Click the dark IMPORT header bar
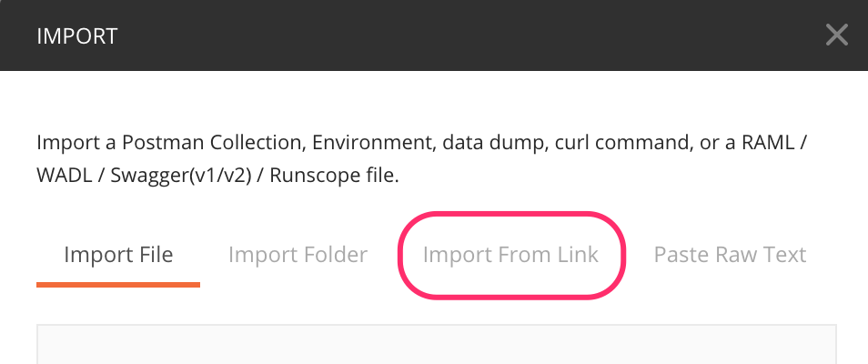This screenshot has width=868, height=364. [437, 35]
